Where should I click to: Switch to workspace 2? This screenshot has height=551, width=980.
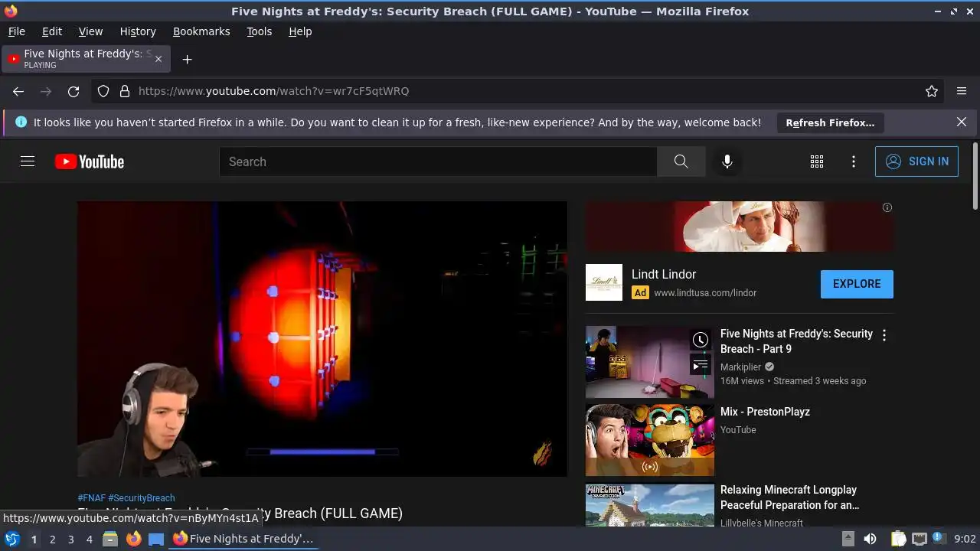pos(52,539)
